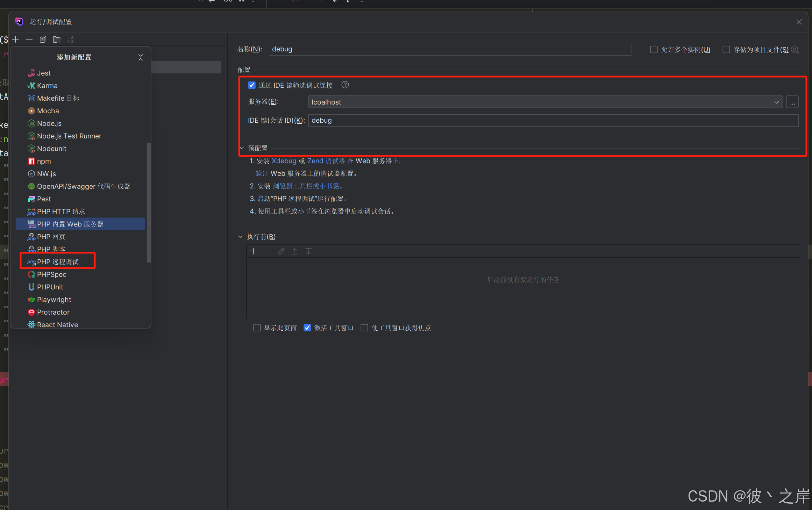Click the 验证 debugger validation link
The width and height of the screenshot is (812, 510).
262,173
